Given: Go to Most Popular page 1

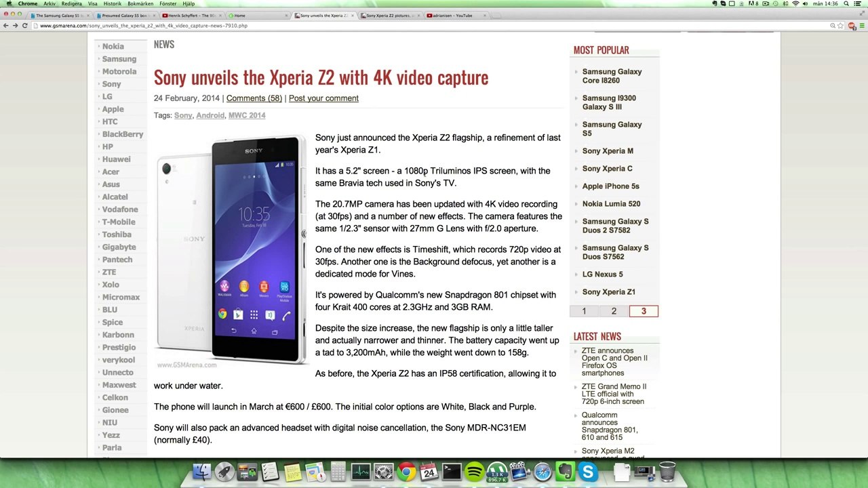Looking at the screenshot, I should click(584, 311).
